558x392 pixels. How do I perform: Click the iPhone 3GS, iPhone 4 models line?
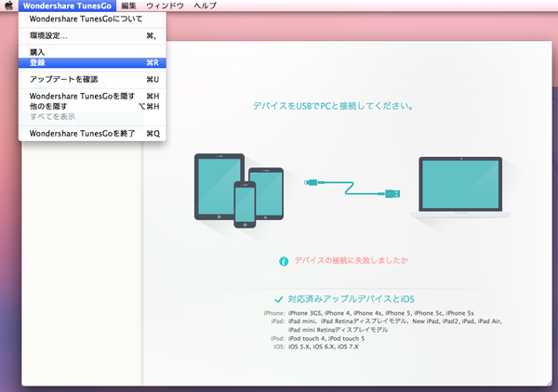pos(380,313)
